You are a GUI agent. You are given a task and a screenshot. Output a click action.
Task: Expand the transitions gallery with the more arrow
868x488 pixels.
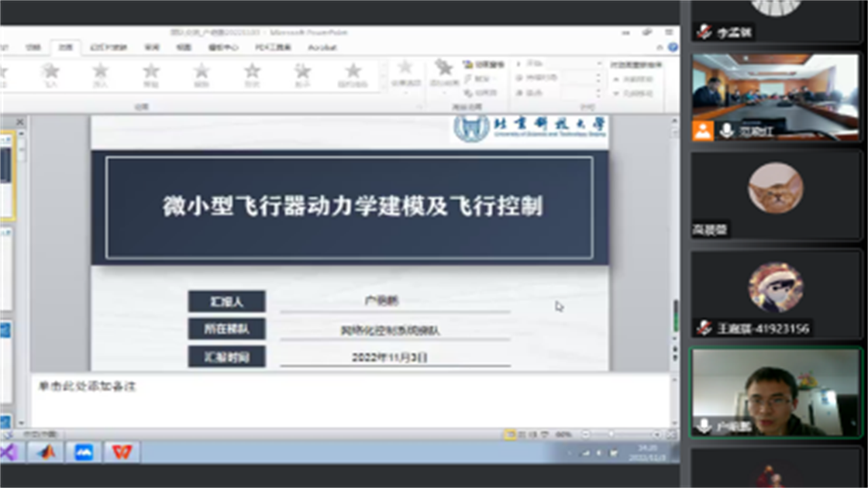point(383,87)
